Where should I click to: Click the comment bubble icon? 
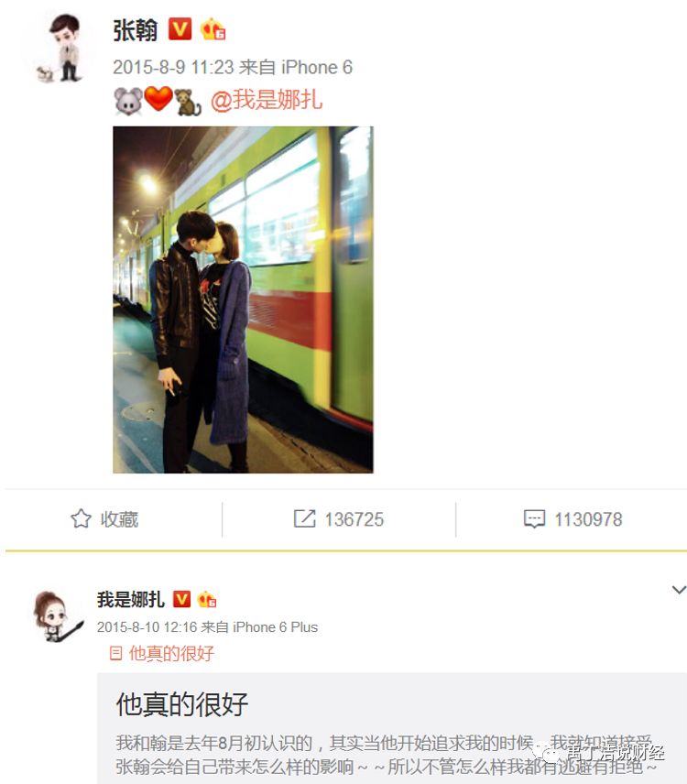click(534, 519)
